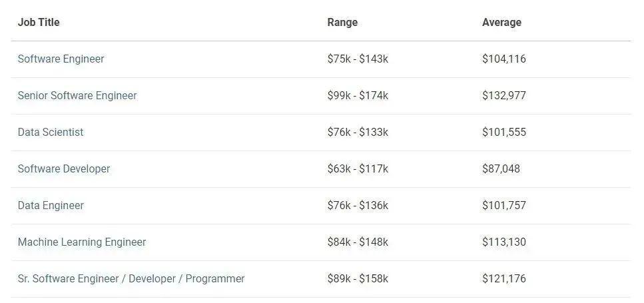644x303 pixels.
Task: Open the Software Developer link
Action: pos(64,169)
